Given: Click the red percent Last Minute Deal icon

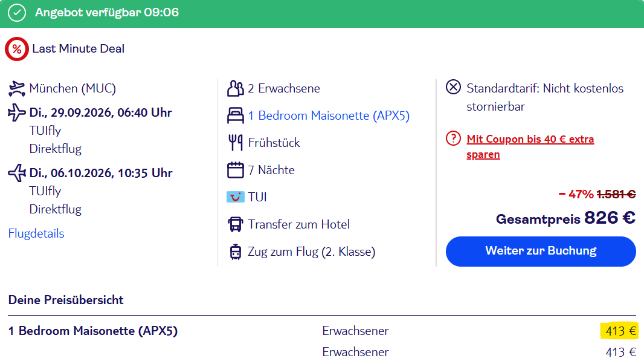Looking at the screenshot, I should click(17, 49).
